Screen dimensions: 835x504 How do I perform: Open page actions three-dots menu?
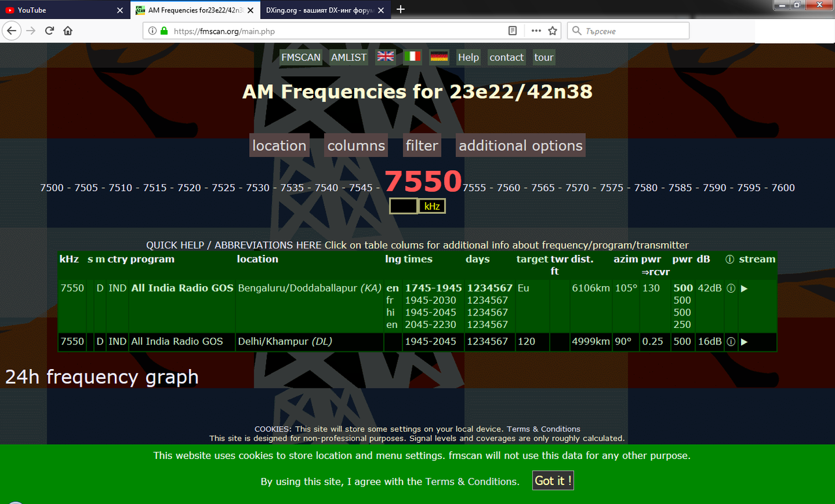536,31
